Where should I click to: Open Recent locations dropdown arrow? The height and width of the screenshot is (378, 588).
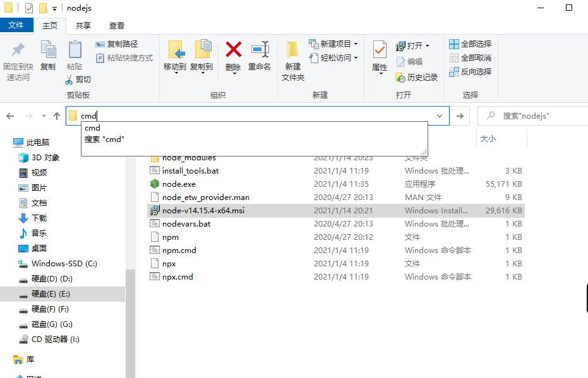click(x=44, y=116)
